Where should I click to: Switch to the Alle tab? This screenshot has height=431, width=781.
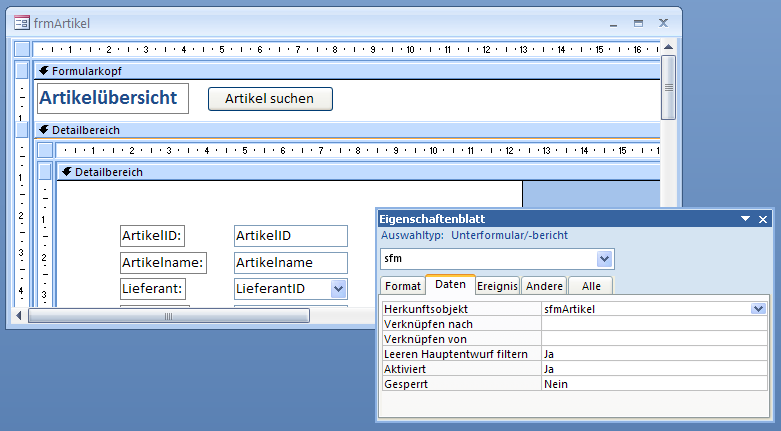click(x=590, y=286)
